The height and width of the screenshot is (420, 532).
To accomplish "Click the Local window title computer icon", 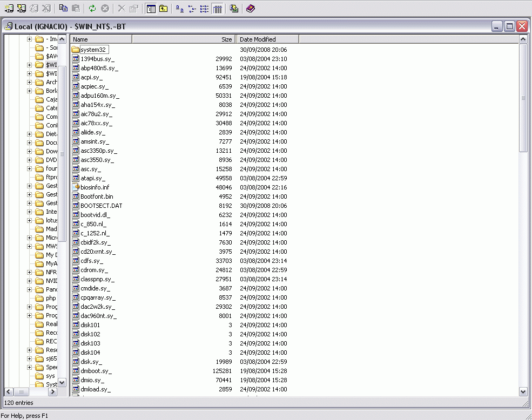I will tap(9, 26).
